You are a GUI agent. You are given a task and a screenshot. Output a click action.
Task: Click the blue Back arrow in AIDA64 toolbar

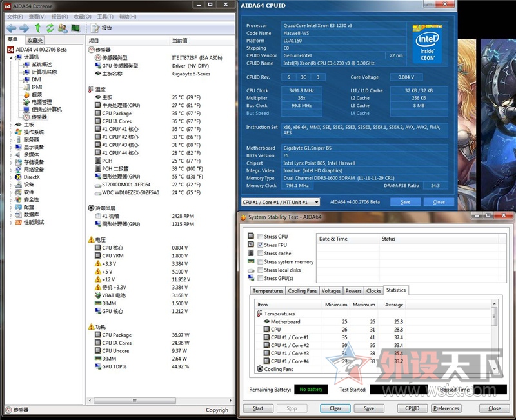pyautogui.click(x=12, y=28)
